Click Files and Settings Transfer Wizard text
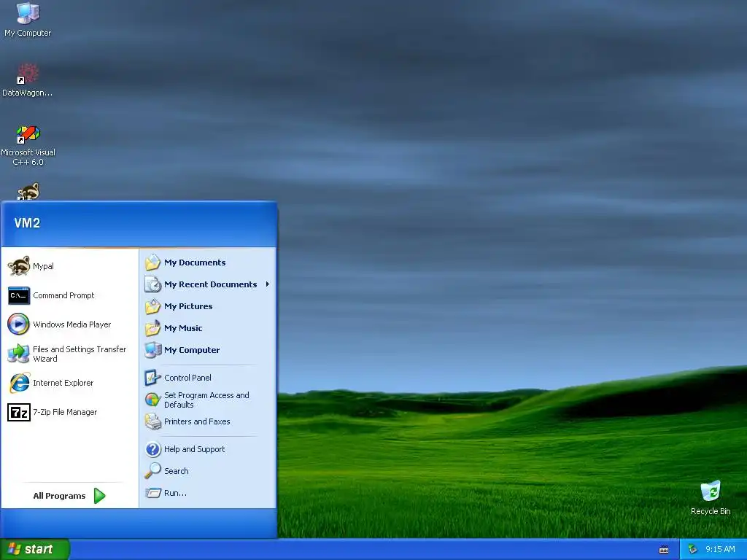 click(80, 354)
